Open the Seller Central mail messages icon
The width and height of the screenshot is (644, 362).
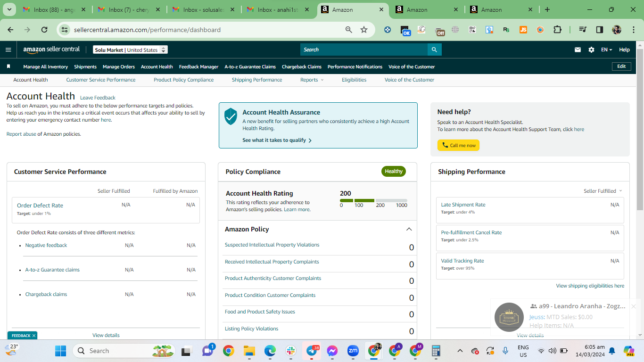(578, 49)
